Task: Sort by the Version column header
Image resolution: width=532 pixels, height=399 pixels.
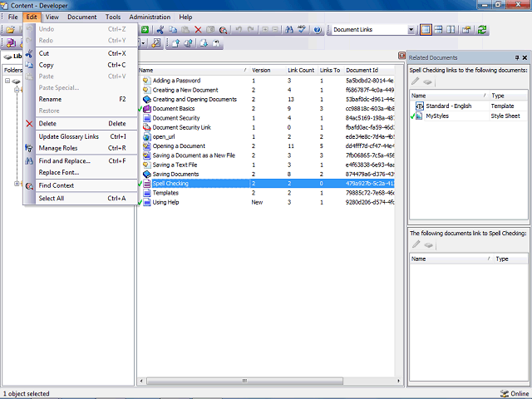Action: tap(267, 70)
